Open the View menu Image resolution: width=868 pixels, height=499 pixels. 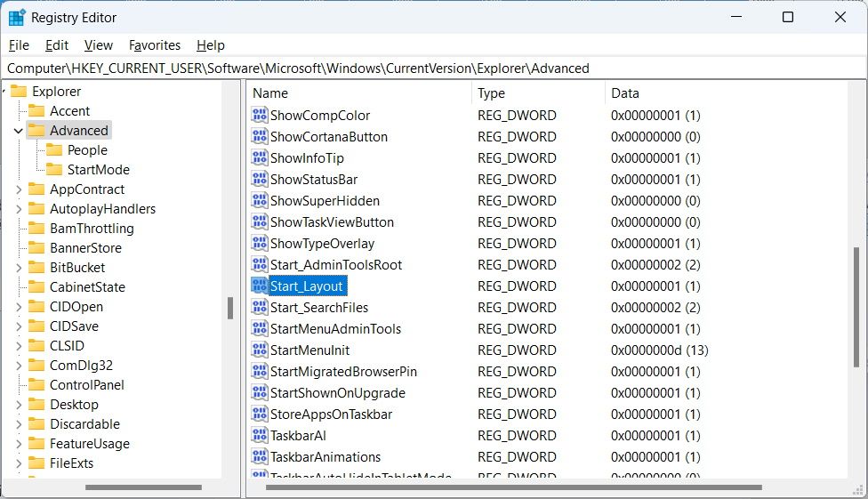click(98, 44)
